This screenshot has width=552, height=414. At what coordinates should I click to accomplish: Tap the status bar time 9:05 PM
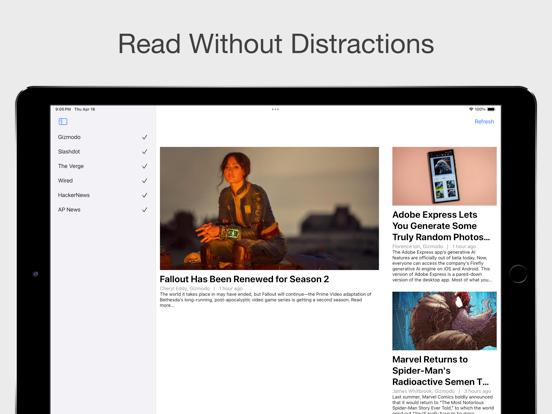pyautogui.click(x=63, y=109)
